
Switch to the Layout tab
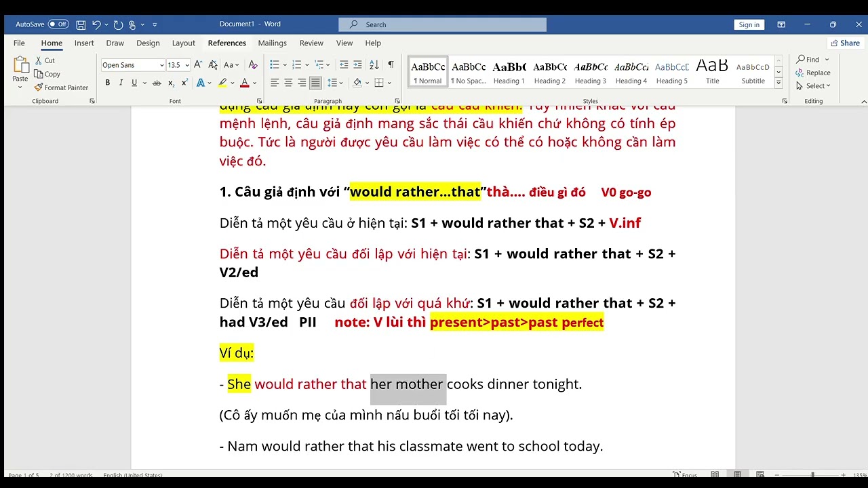coord(183,43)
